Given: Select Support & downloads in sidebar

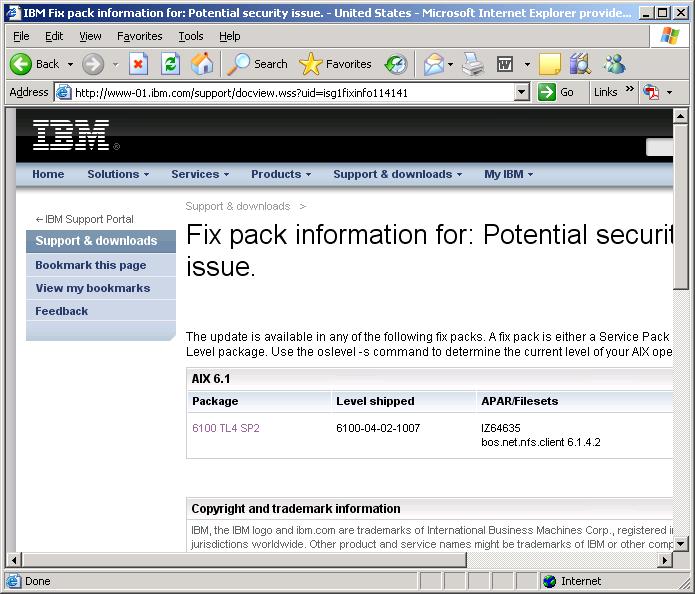Looking at the screenshot, I should (101, 241).
